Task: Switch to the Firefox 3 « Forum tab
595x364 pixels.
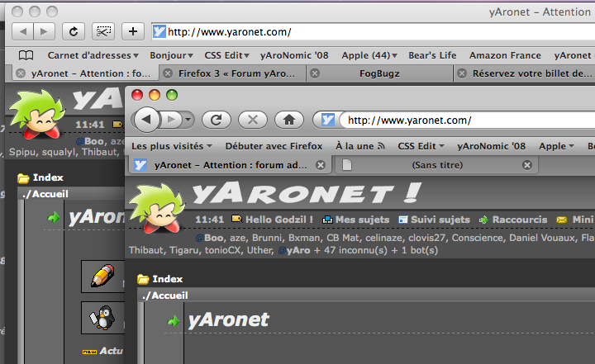Action: click(x=236, y=73)
